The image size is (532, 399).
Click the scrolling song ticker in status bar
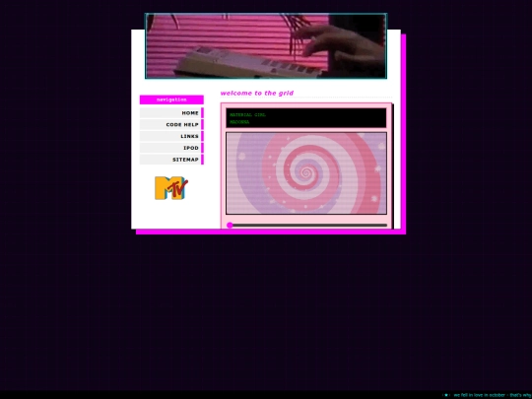click(493, 395)
